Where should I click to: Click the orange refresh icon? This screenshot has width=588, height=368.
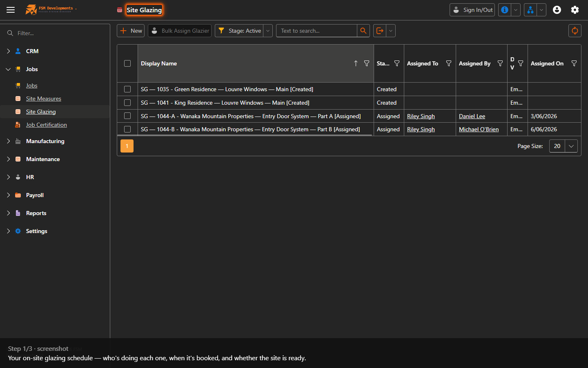point(575,31)
